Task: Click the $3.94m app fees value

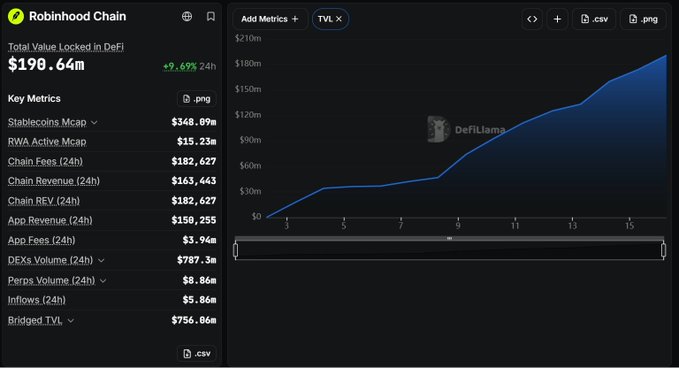Action: point(199,240)
